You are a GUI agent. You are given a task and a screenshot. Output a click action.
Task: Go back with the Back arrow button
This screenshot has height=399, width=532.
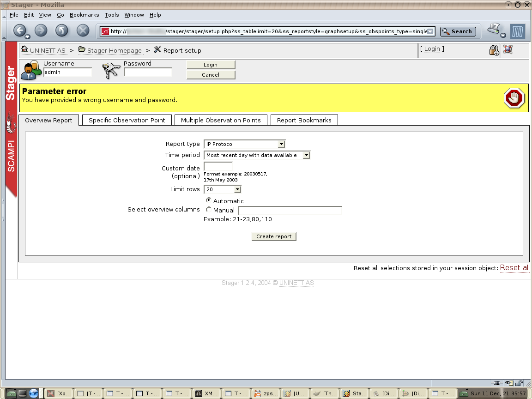coord(20,30)
